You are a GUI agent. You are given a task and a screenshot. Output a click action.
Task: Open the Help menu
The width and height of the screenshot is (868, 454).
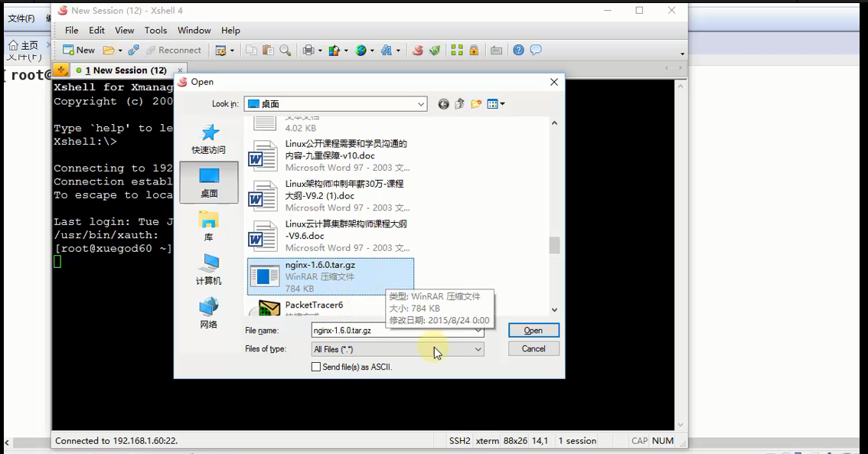click(230, 31)
